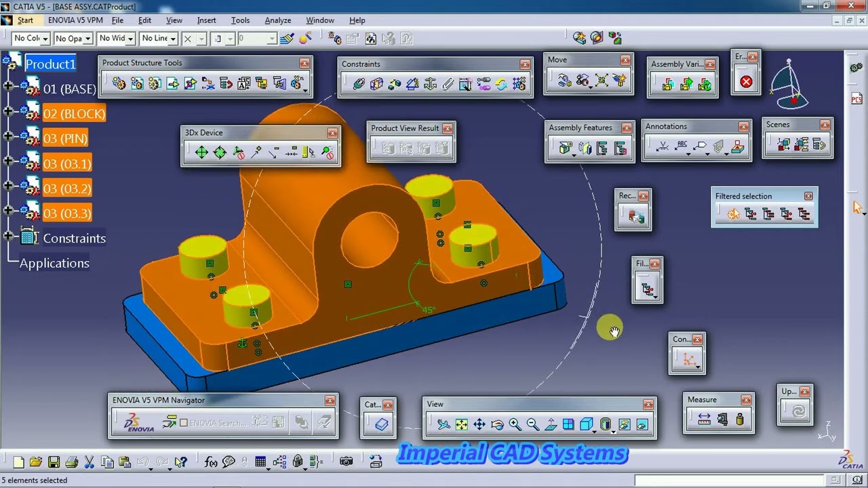Select the Contact Constraint icon
Image resolution: width=868 pixels, height=488 pixels.
click(376, 84)
